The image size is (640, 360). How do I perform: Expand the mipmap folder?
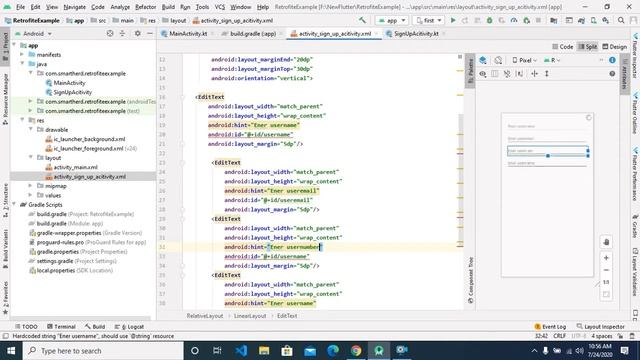pos(31,186)
